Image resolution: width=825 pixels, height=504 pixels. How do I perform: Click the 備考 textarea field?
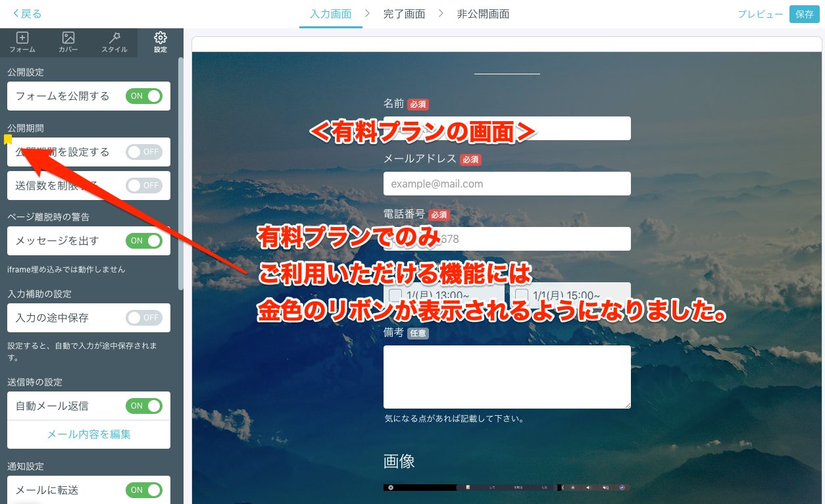click(507, 377)
